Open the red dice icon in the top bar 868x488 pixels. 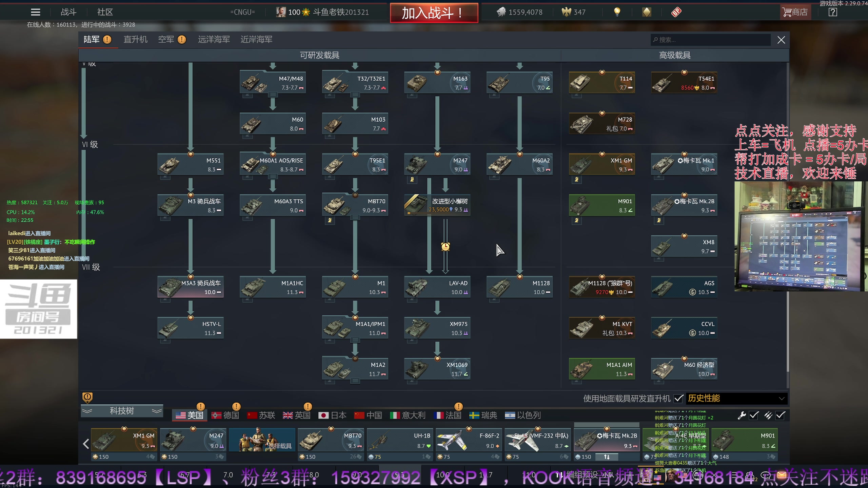pyautogui.click(x=676, y=12)
